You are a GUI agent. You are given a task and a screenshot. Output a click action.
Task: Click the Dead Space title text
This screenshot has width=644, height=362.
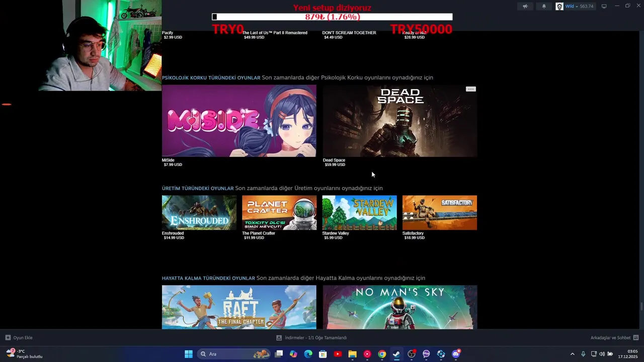(x=334, y=160)
